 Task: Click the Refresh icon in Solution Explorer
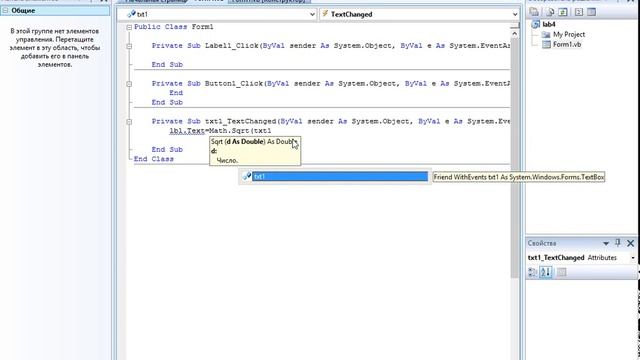563,12
